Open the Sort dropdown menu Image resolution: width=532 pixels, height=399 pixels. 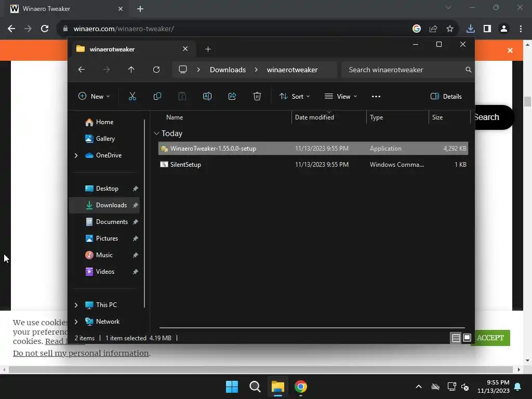(x=295, y=96)
